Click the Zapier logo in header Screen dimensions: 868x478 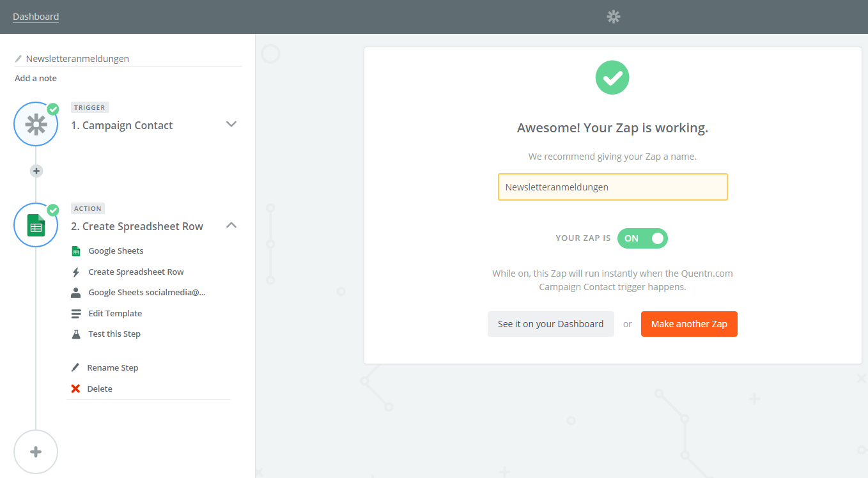click(x=613, y=17)
